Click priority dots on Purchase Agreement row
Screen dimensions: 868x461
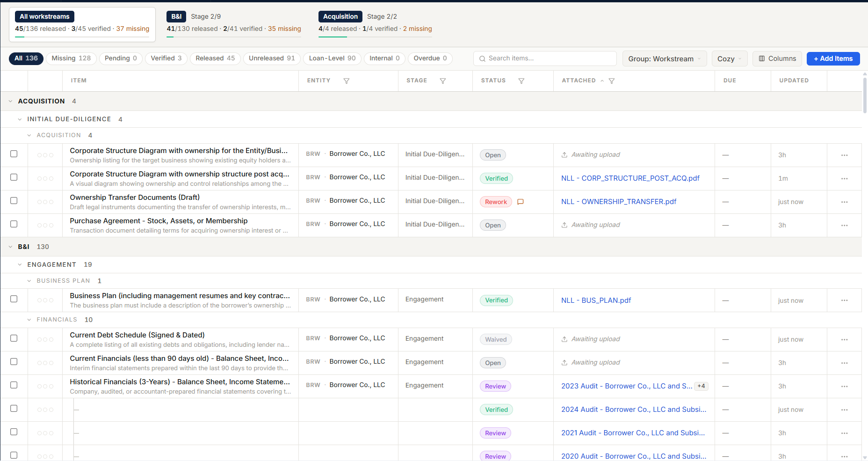tap(45, 226)
